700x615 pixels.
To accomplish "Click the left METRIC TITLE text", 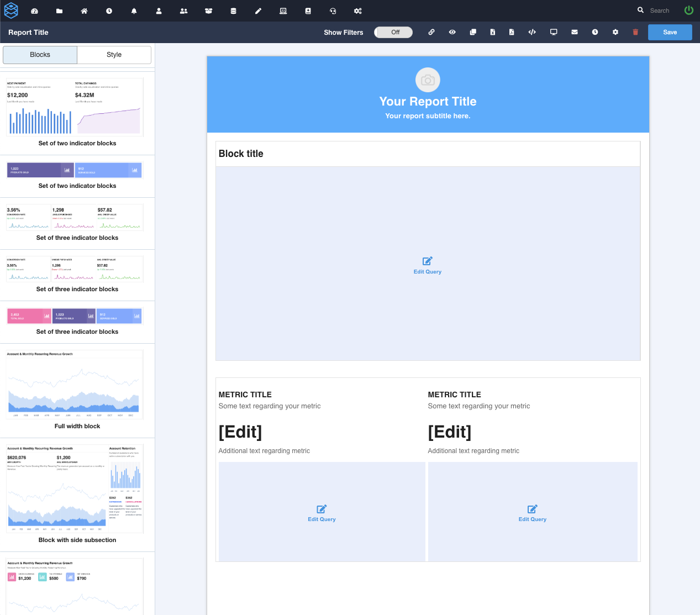I will [x=245, y=395].
